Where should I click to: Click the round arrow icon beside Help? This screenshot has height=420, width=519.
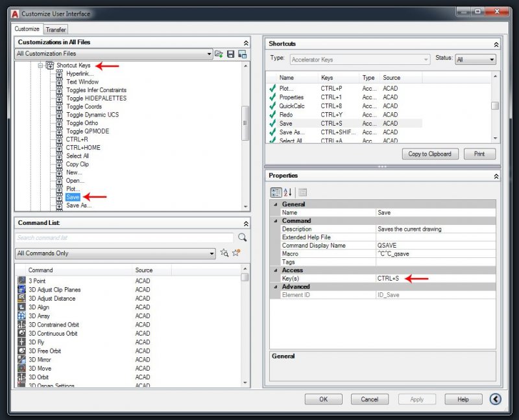(496, 399)
